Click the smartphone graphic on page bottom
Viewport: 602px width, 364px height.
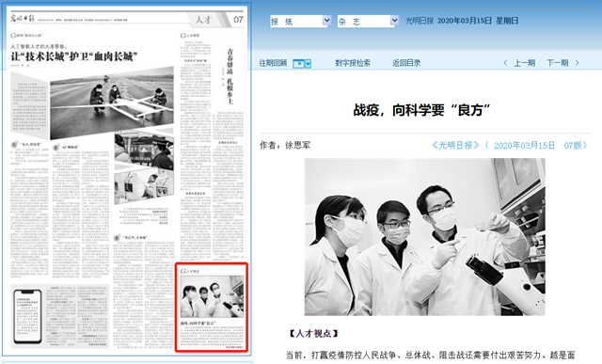tap(27, 317)
